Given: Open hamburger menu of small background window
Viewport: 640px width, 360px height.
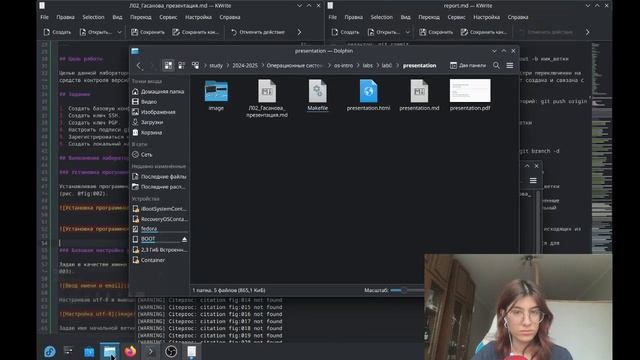Looking at the screenshot, I should (x=533, y=180).
